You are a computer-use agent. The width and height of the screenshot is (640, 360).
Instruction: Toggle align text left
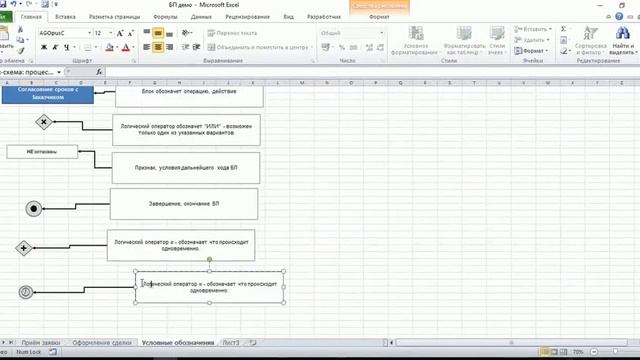(147, 47)
